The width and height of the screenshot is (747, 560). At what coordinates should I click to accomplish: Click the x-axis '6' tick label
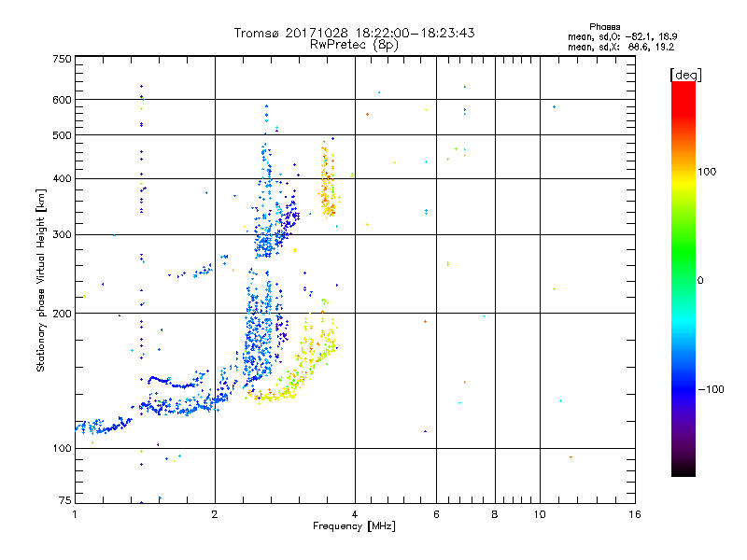click(436, 514)
